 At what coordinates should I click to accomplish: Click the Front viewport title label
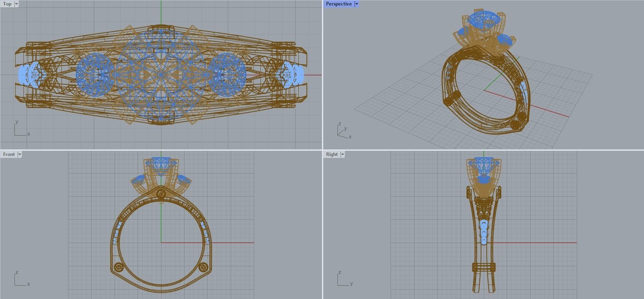click(x=9, y=154)
